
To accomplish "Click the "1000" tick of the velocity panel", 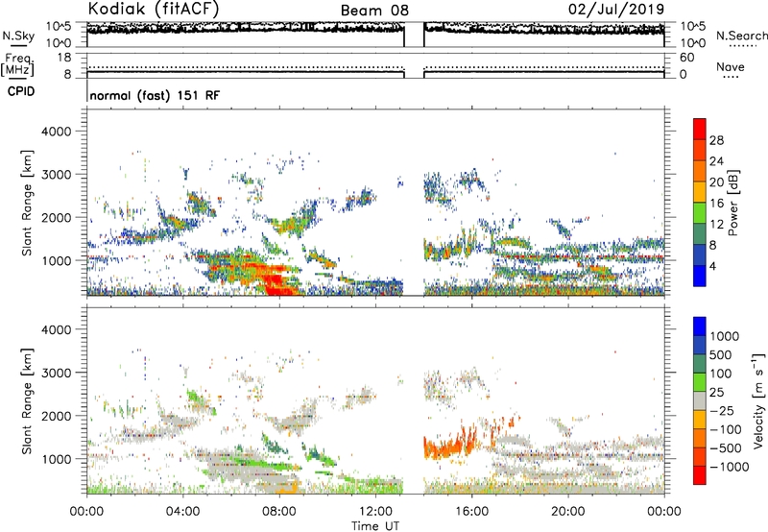I will (x=57, y=459).
